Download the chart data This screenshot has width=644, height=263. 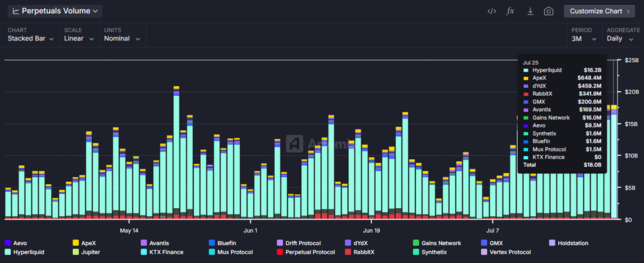click(530, 11)
